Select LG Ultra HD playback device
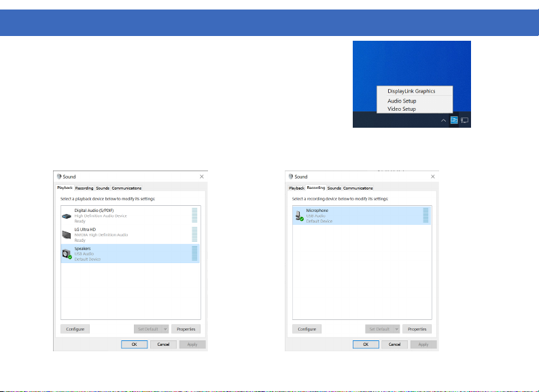This screenshot has width=539, height=392. pyautogui.click(x=131, y=234)
